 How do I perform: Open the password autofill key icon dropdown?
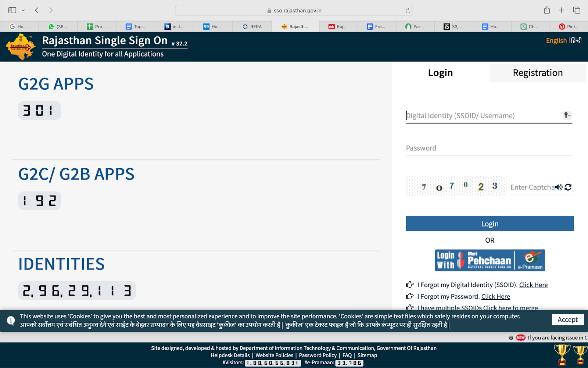(567, 115)
